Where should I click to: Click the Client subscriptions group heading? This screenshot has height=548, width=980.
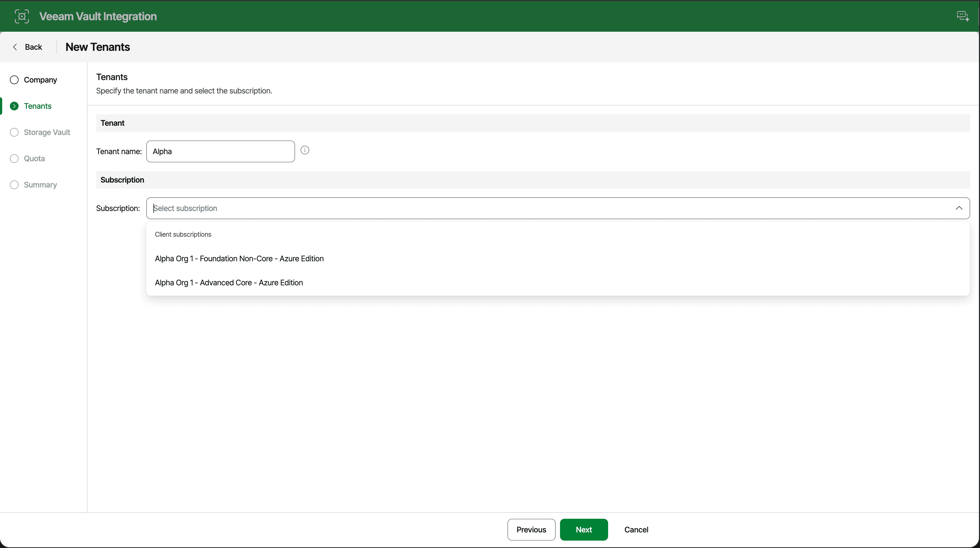coord(183,234)
